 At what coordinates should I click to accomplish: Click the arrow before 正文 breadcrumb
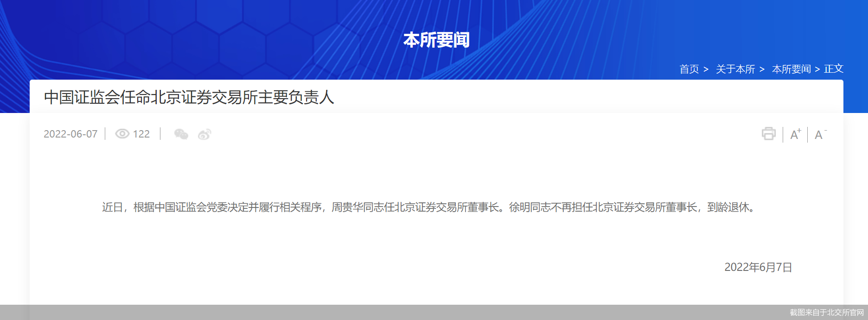[x=817, y=69]
